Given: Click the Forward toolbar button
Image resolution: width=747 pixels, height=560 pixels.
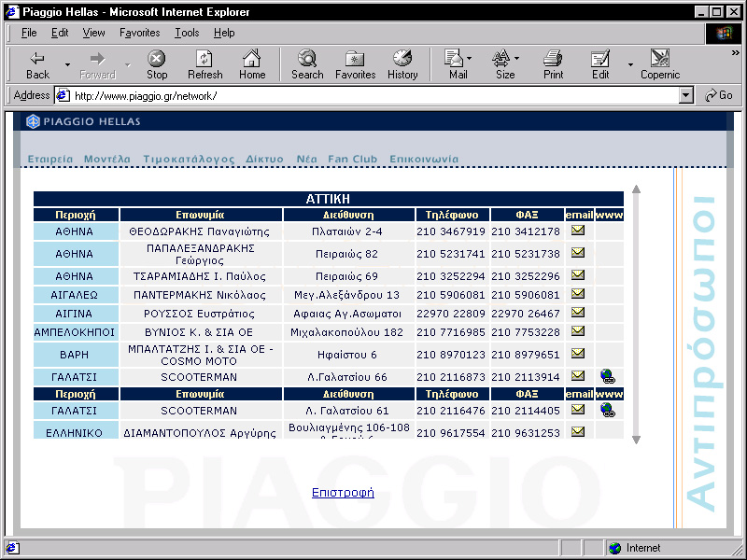Looking at the screenshot, I should click(98, 64).
